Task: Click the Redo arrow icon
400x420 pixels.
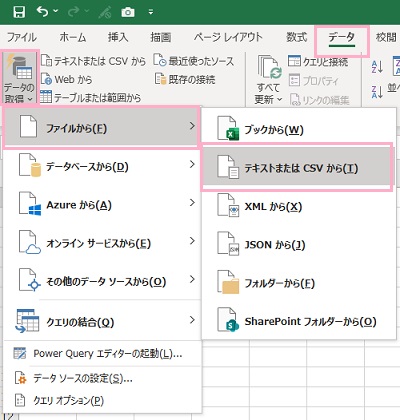Action: tap(74, 12)
